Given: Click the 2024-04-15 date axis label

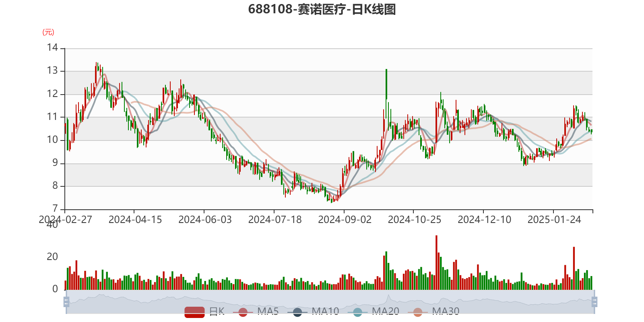Looking at the screenshot, I should point(135,220).
